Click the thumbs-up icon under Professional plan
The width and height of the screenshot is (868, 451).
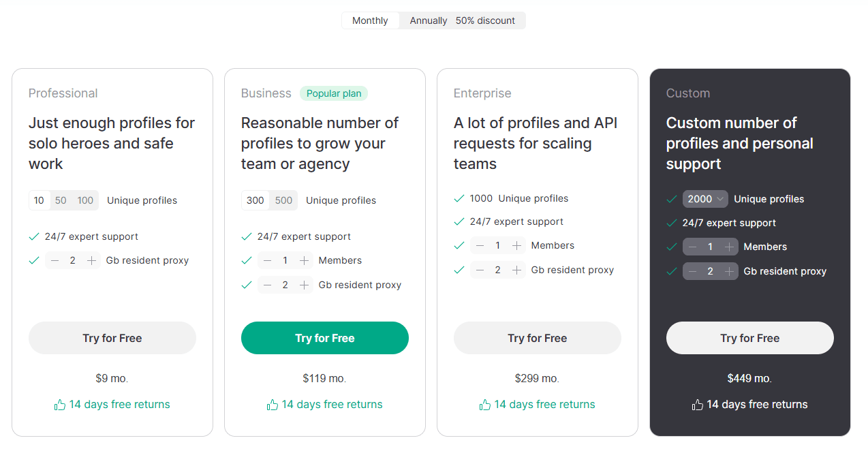[59, 404]
